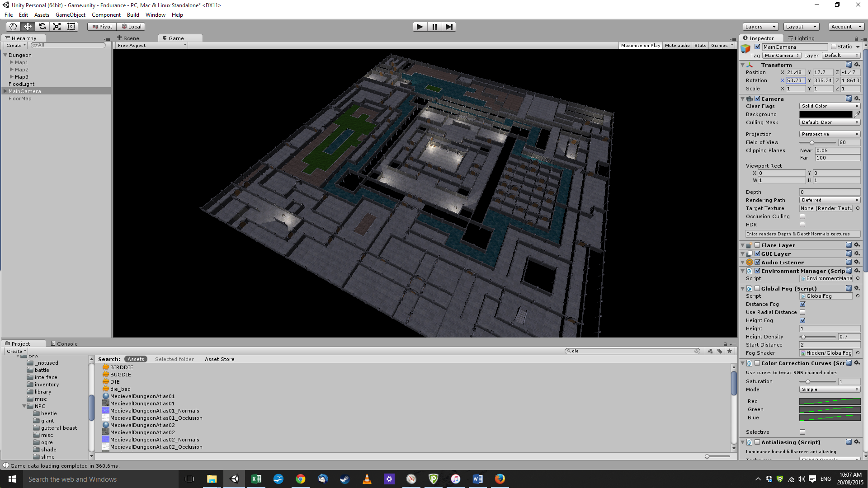
Task: Switch to the Scene tab
Action: pyautogui.click(x=128, y=38)
